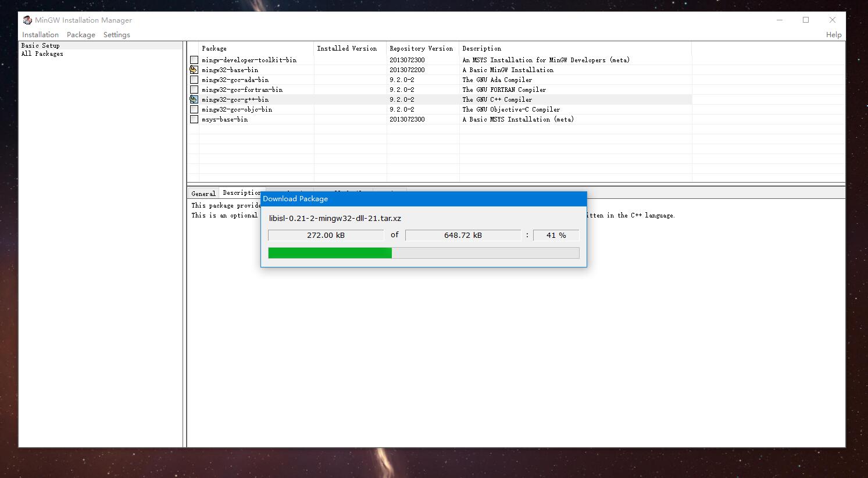Open the Package menu

coord(81,35)
